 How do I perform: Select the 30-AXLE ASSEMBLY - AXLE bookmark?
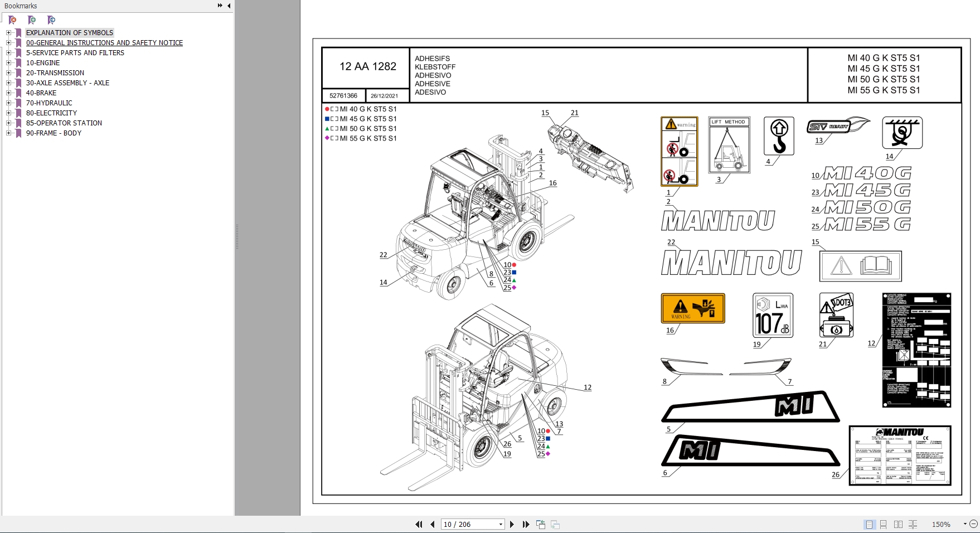[67, 83]
